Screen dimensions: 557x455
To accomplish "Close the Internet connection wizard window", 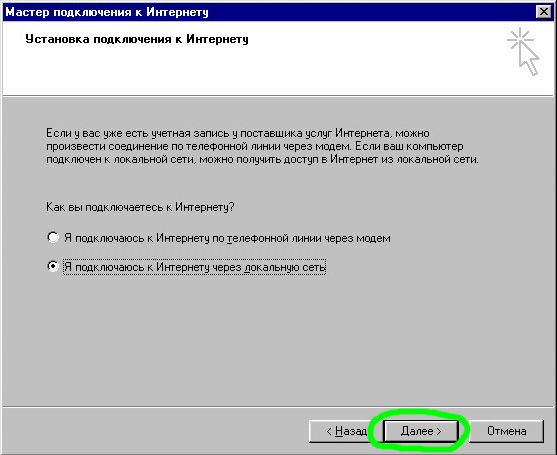I will coord(544,12).
